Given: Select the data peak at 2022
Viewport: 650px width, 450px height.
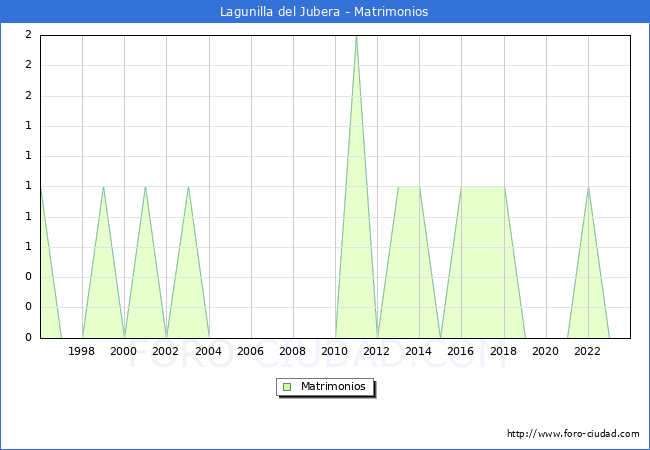Looking at the screenshot, I should click(588, 187).
